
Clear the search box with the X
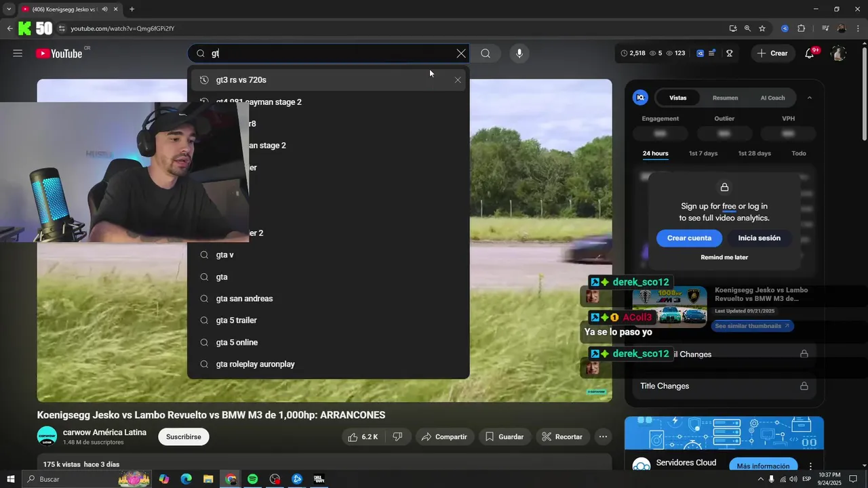461,54
